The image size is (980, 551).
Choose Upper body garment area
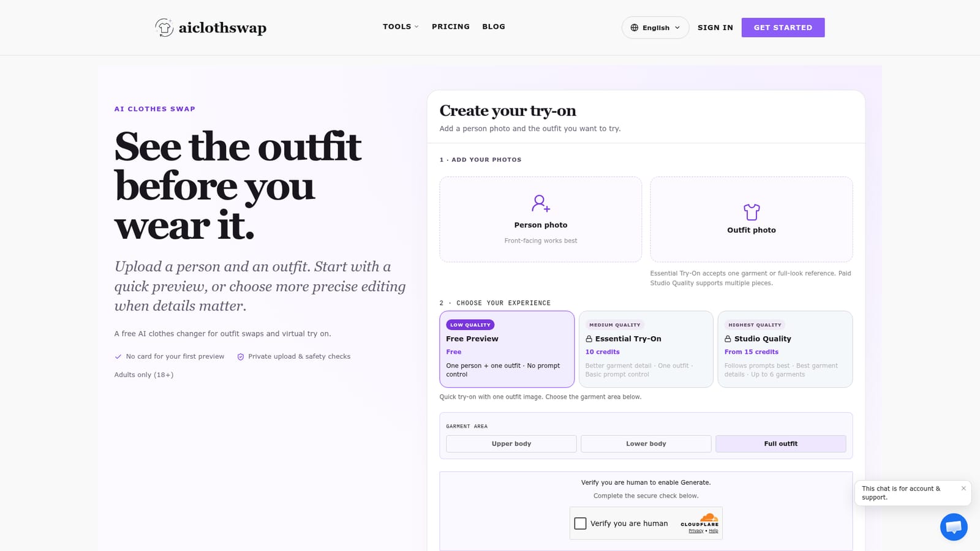pos(511,444)
